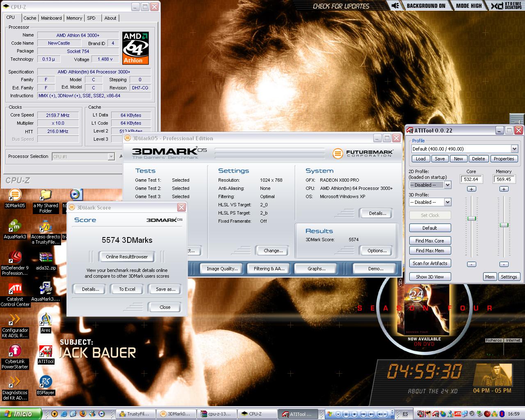Viewport: 525px width, 420px height.
Task: Toggle the MODE HIGH setting
Action: coord(469,6)
